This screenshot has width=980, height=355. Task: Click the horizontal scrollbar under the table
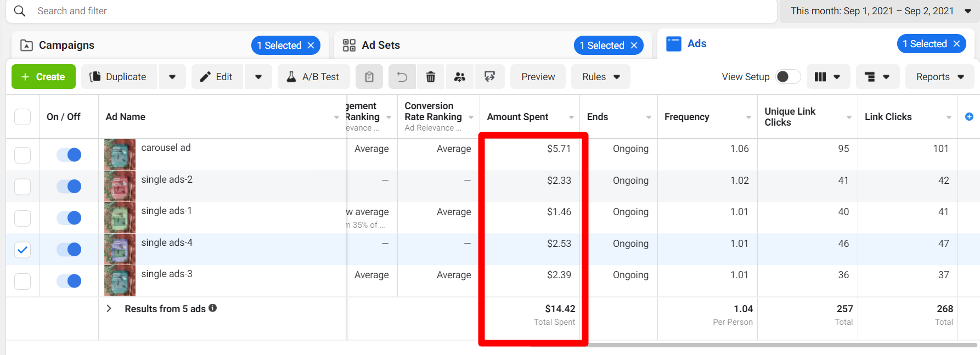[768, 345]
